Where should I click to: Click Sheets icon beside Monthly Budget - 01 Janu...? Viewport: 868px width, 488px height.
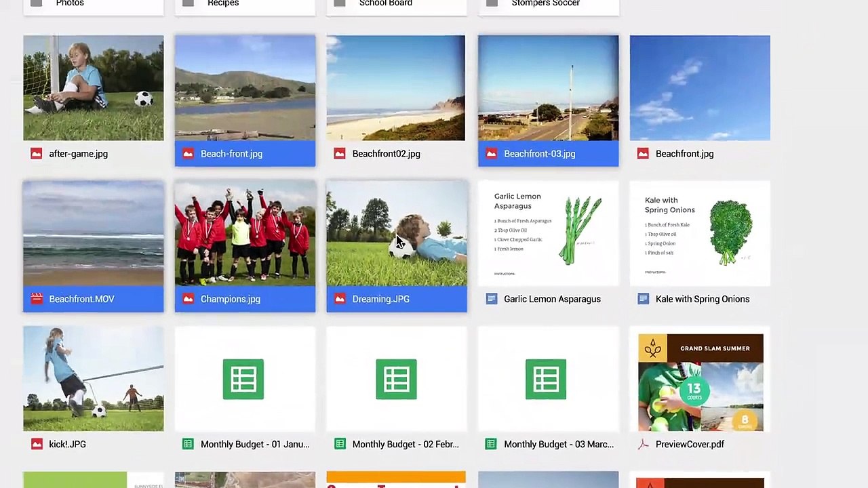point(188,444)
